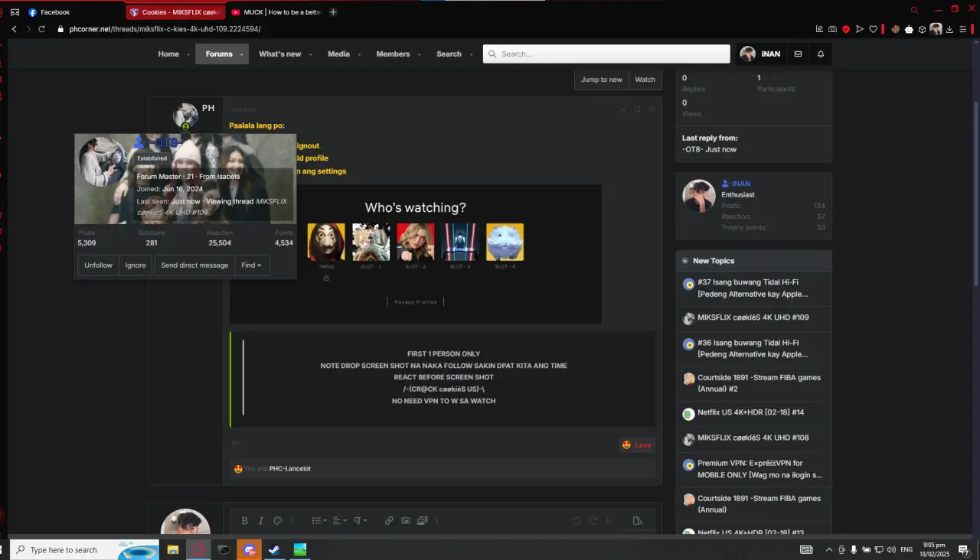
Task: Open the text color palette in the editor
Action: (277, 521)
